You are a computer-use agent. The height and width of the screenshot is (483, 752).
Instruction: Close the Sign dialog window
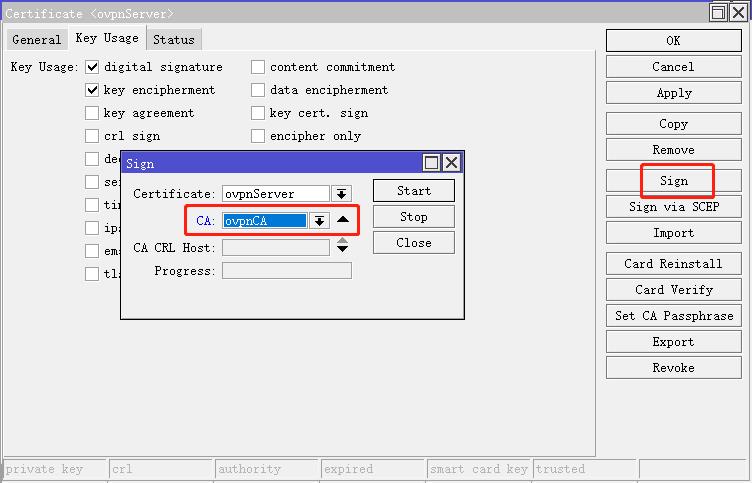[x=451, y=163]
